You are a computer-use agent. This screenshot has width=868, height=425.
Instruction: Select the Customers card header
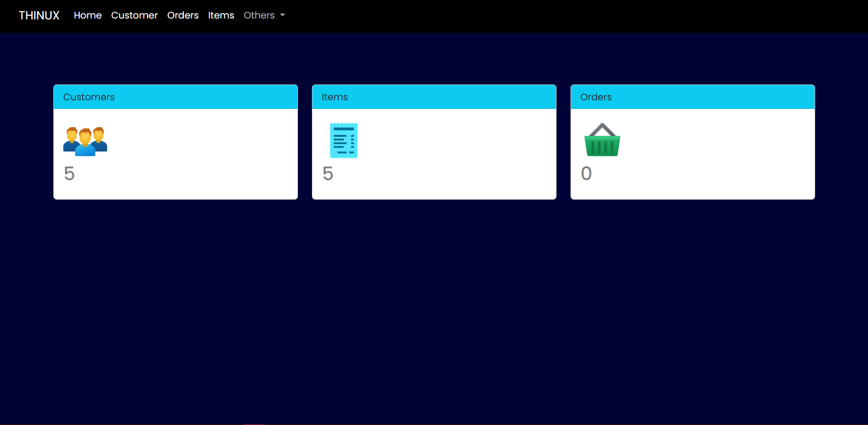click(x=175, y=97)
